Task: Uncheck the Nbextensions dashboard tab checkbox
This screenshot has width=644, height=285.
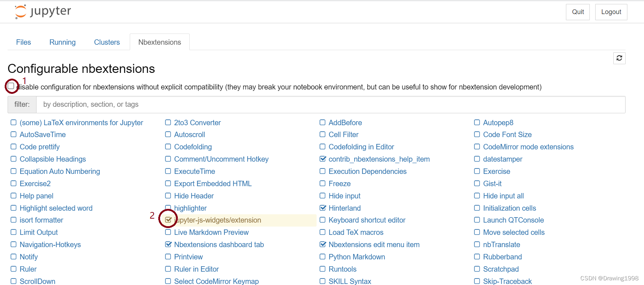Action: 168,244
